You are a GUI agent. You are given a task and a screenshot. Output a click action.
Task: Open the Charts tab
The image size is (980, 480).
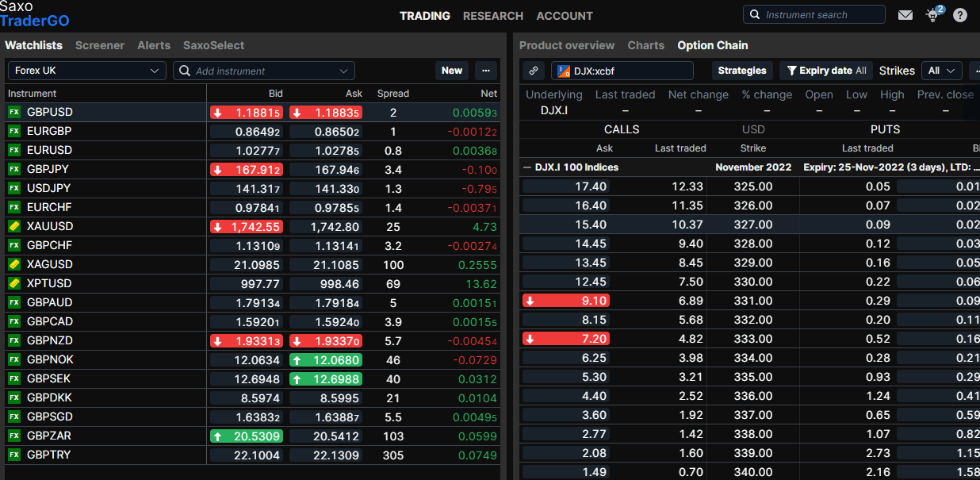point(645,45)
